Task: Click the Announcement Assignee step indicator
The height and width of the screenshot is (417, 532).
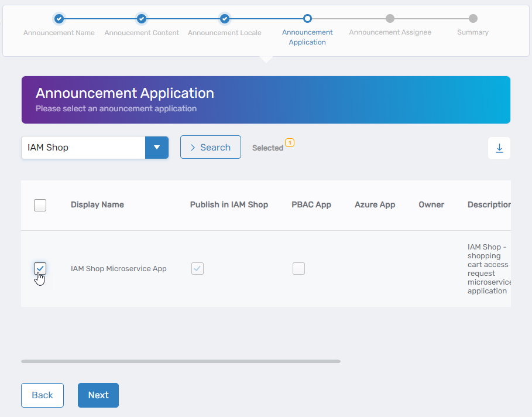Action: coord(390,19)
